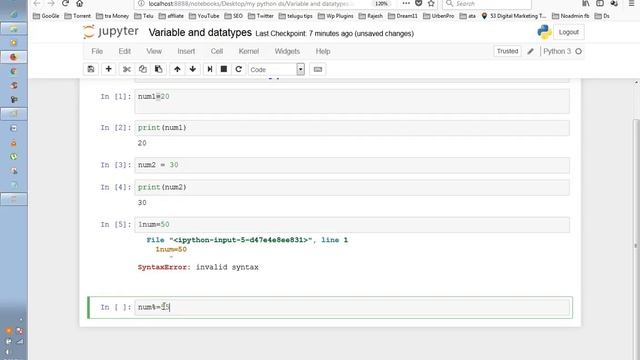Open browser hamburger menu

631,3
